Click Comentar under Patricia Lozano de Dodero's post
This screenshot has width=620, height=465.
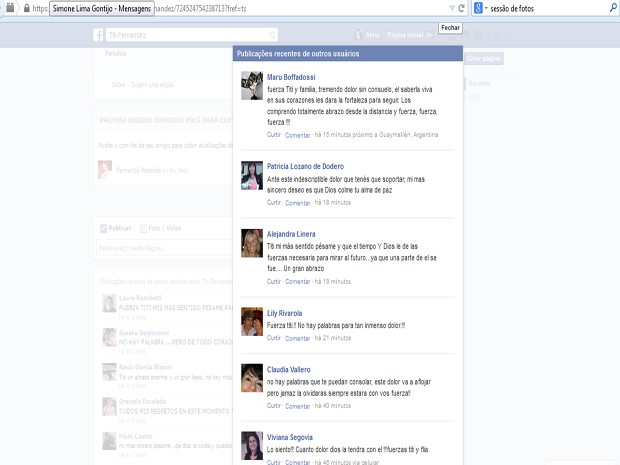click(x=298, y=202)
